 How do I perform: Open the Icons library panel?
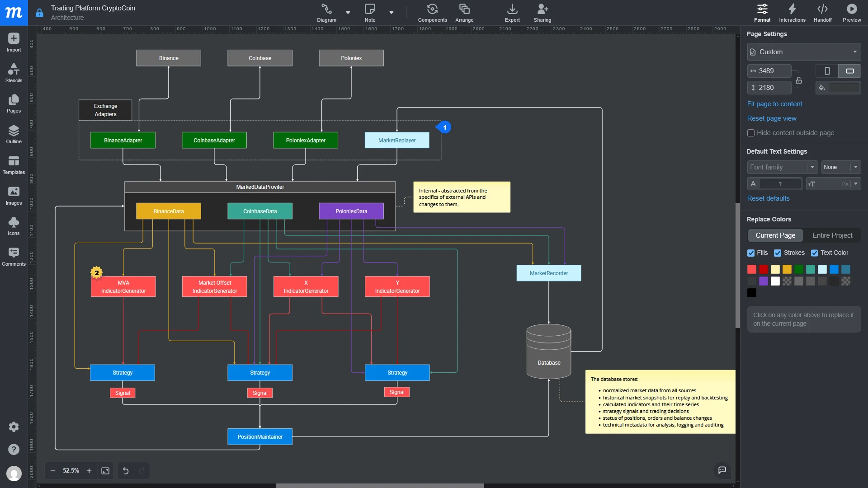tap(13, 225)
